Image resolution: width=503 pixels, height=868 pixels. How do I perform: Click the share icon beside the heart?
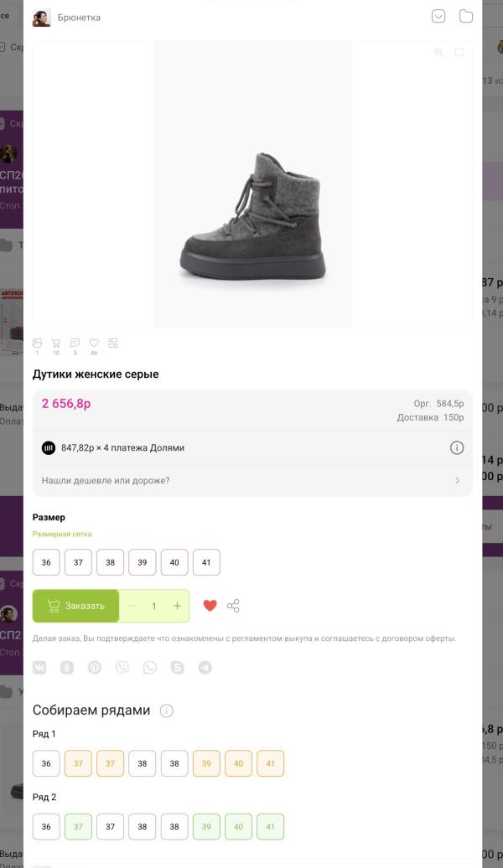(x=233, y=606)
